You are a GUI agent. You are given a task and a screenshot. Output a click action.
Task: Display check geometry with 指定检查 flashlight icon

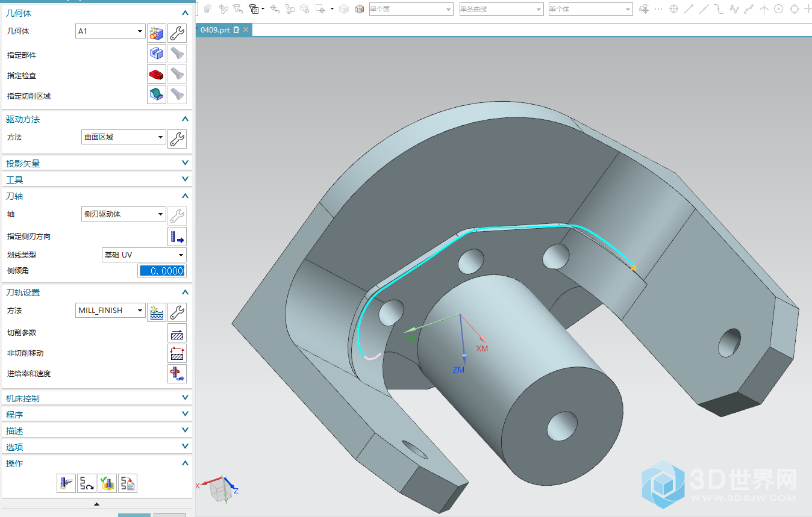coord(177,74)
